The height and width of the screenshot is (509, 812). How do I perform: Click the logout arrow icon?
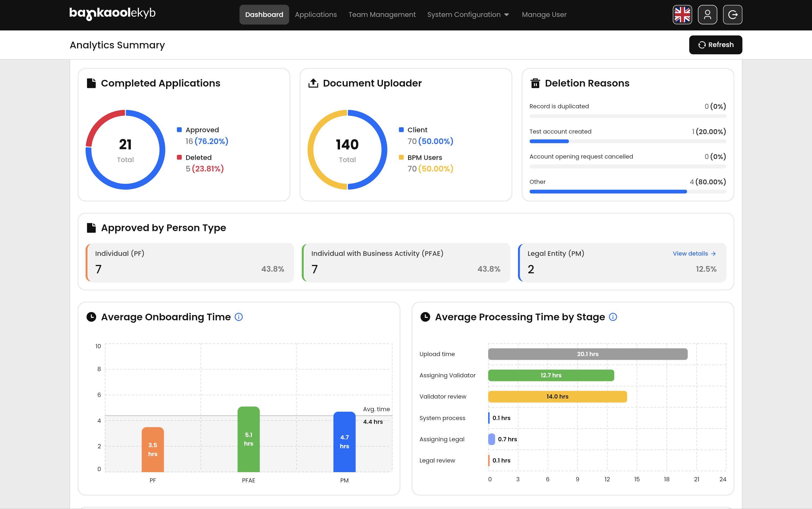pyautogui.click(x=733, y=15)
